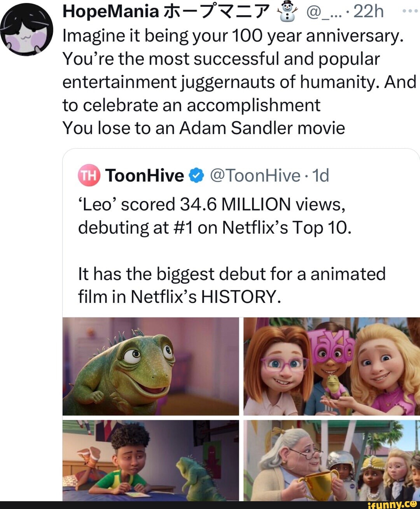Image resolution: width=420 pixels, height=509 pixels.
Task: Open the @ToonHive profile handle link
Action: (254, 175)
